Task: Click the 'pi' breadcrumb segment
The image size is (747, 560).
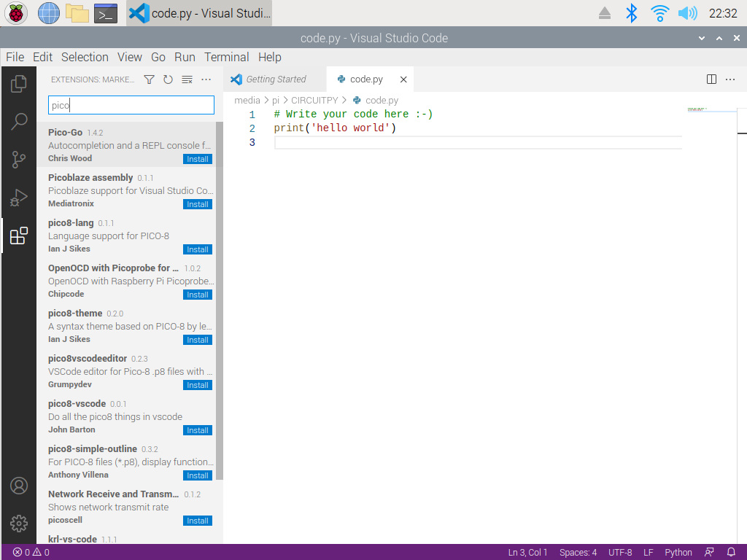Action: pos(275,101)
